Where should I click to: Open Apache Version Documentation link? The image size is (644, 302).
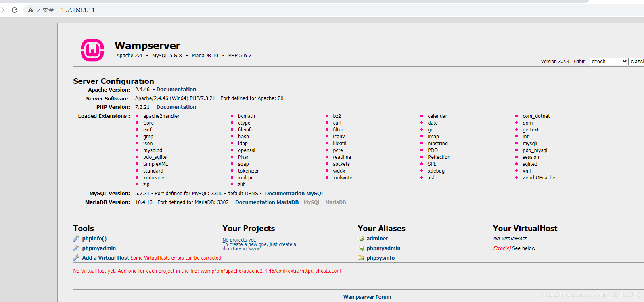[x=176, y=90]
